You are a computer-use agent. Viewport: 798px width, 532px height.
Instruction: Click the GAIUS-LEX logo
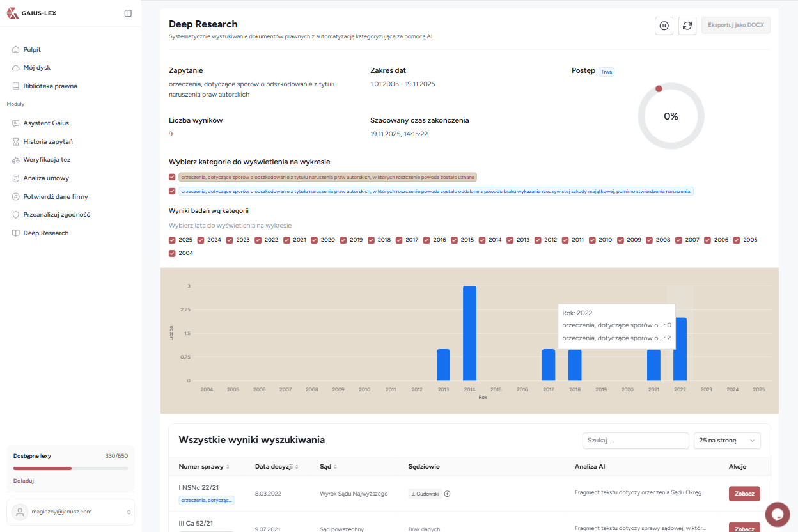click(32, 13)
